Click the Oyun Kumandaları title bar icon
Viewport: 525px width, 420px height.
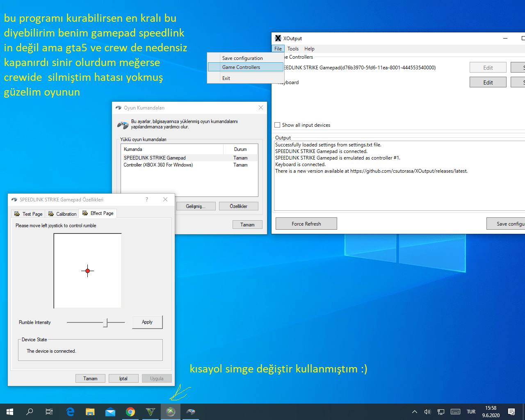pyautogui.click(x=119, y=108)
